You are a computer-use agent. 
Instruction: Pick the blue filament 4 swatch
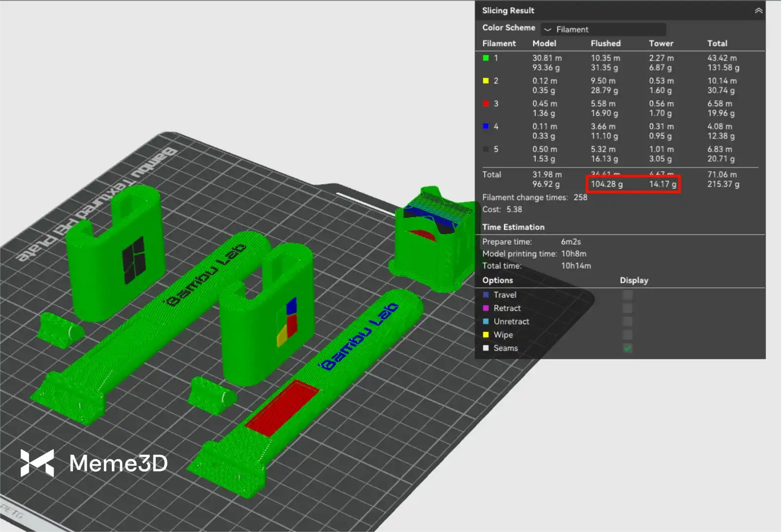pos(486,127)
